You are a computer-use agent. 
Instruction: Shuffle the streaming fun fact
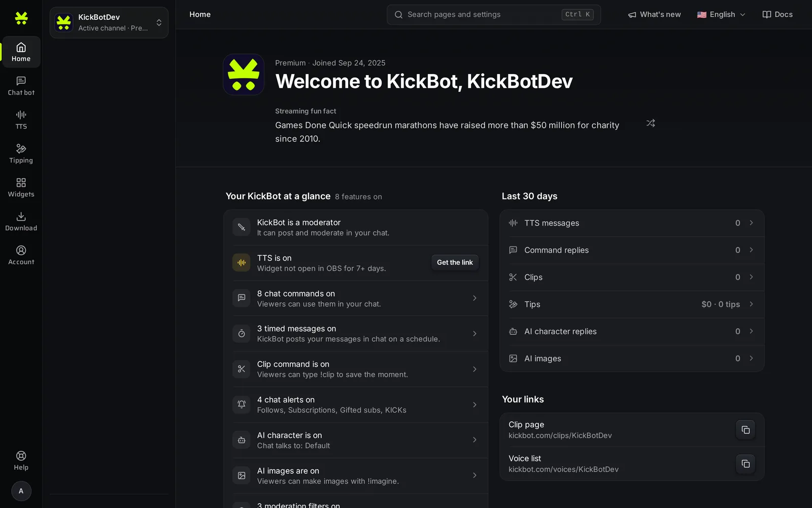click(x=651, y=123)
